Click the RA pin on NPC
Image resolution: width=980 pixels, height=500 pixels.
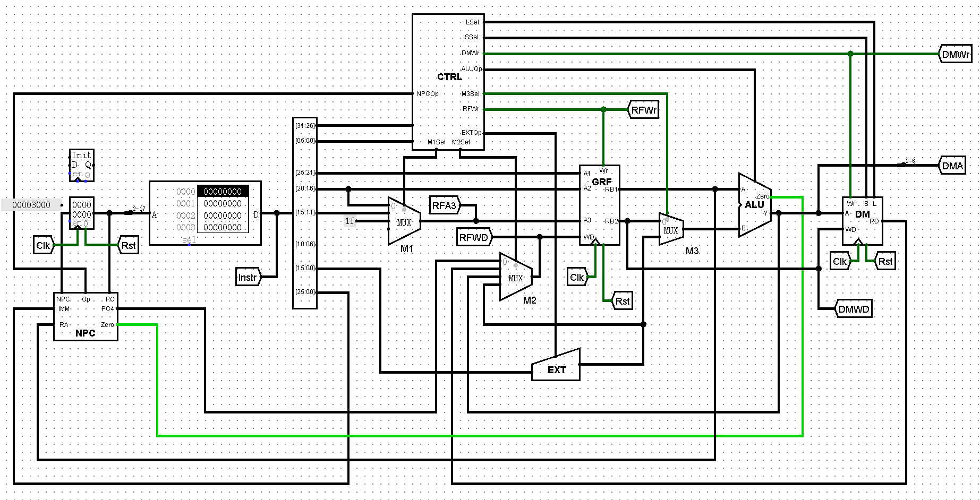click(64, 325)
